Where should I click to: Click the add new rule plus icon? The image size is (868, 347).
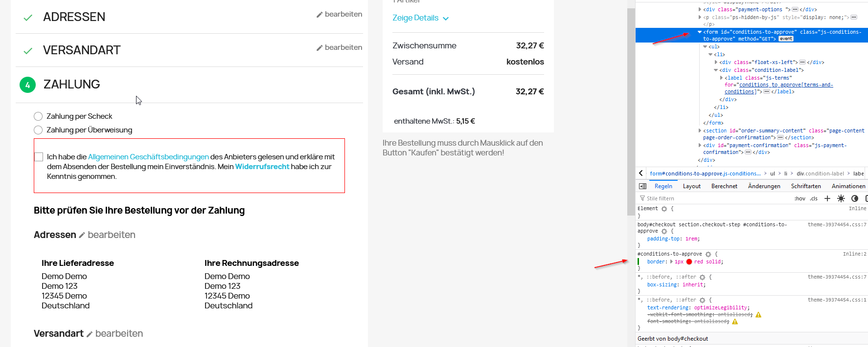pyautogui.click(x=827, y=198)
